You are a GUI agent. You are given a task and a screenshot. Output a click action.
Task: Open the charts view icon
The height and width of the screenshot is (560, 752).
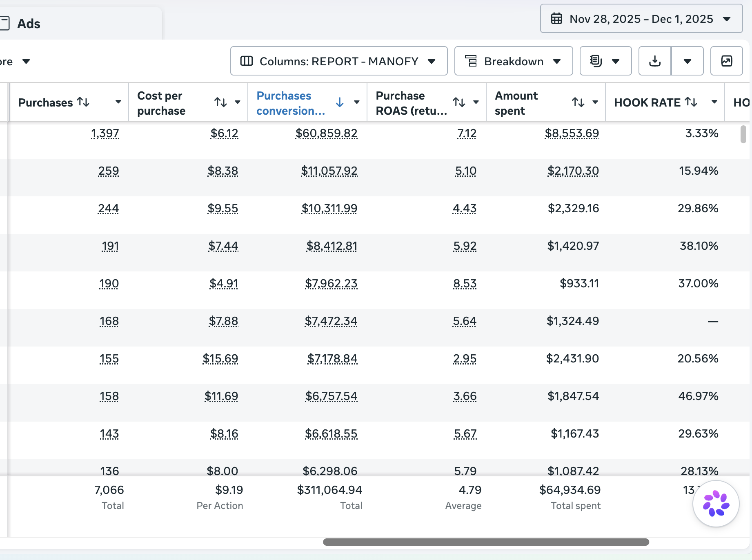(727, 61)
